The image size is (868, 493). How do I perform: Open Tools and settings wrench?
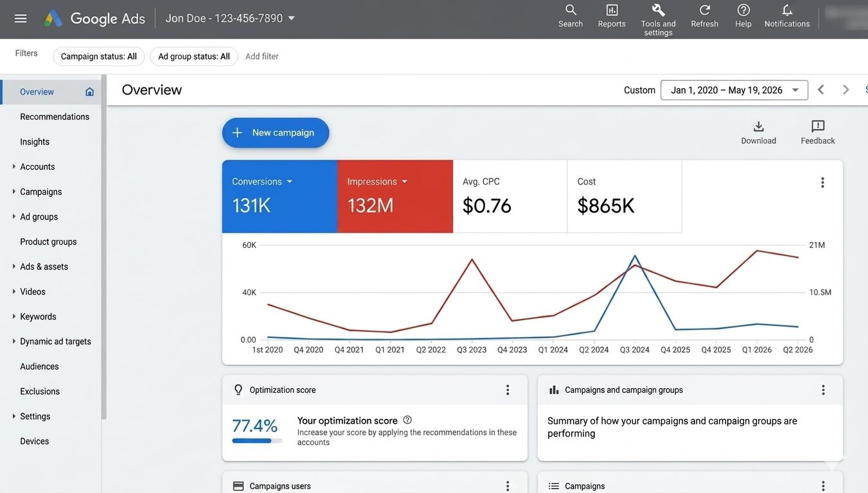pos(659,10)
